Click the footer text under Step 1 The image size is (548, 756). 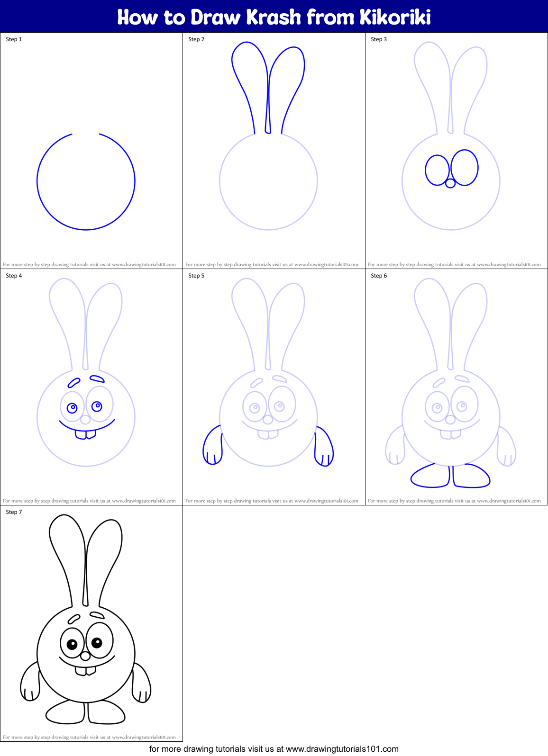pyautogui.click(x=89, y=265)
